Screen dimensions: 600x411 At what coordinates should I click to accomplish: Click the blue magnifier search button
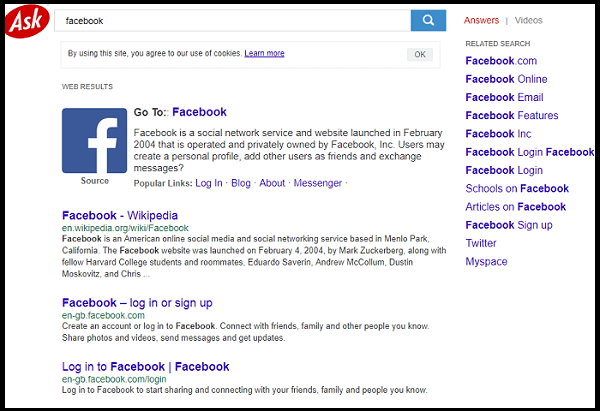click(428, 20)
